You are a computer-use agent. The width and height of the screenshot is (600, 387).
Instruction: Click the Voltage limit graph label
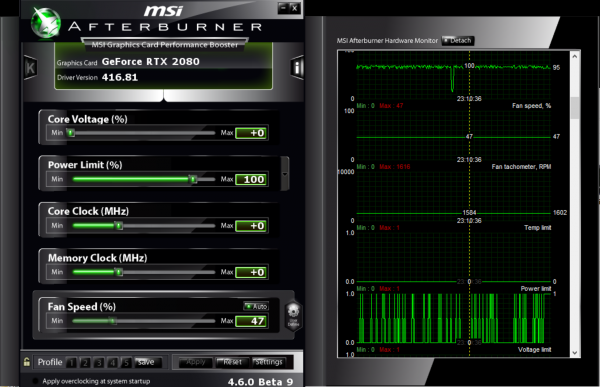click(535, 349)
